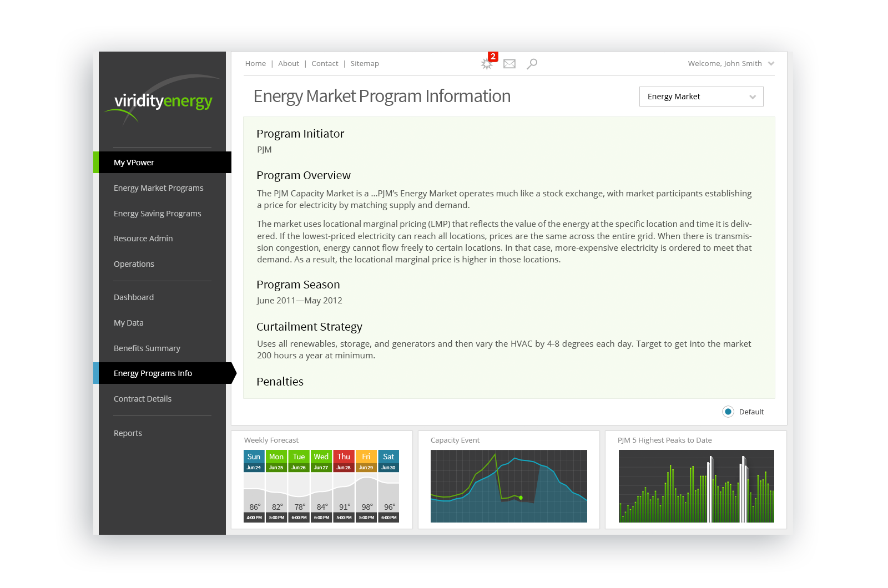Open My Data in sidebar
Viewport: 888px width, 588px height.
tap(129, 323)
